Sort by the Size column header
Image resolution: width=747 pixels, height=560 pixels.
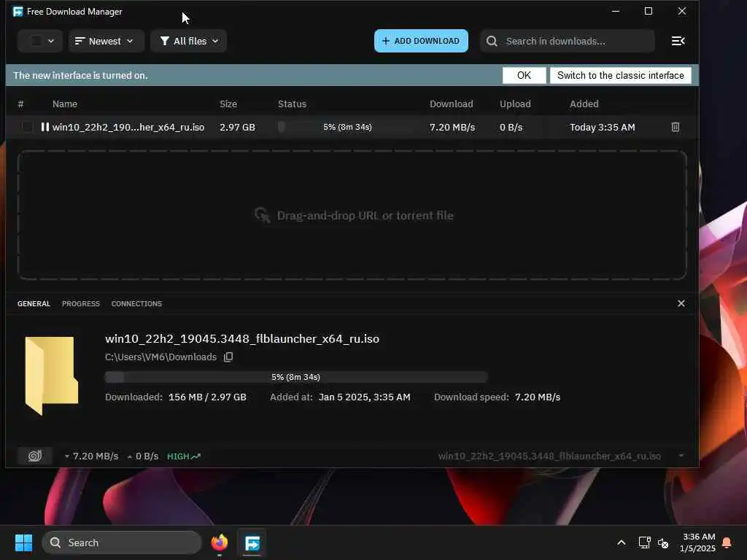point(228,104)
